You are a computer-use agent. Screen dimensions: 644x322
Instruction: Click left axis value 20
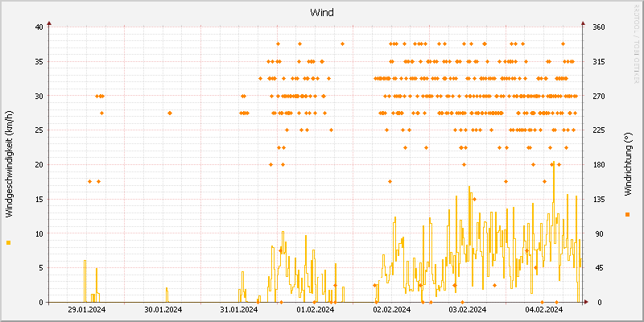click(x=39, y=165)
